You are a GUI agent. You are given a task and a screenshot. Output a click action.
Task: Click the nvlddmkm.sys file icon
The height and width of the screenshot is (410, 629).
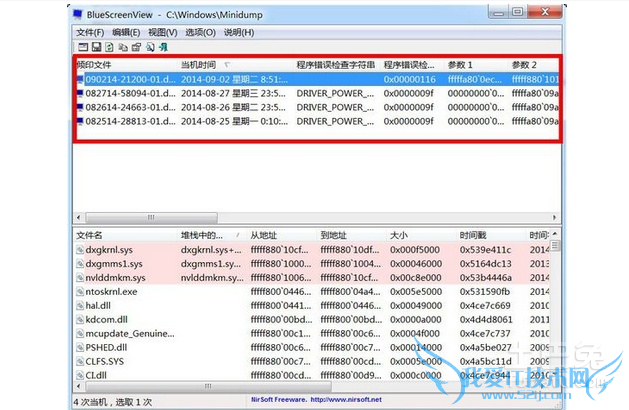pyautogui.click(x=80, y=278)
